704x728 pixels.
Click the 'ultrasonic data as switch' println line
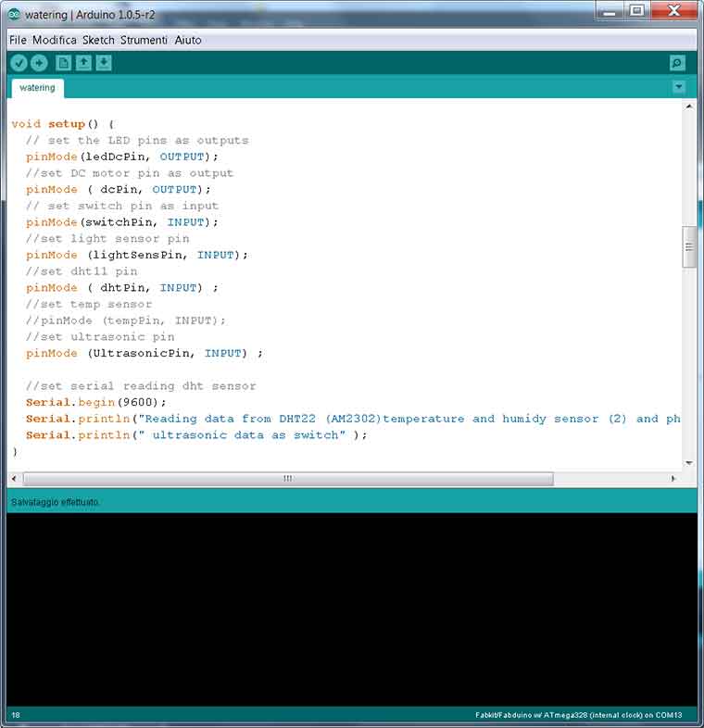click(x=196, y=435)
